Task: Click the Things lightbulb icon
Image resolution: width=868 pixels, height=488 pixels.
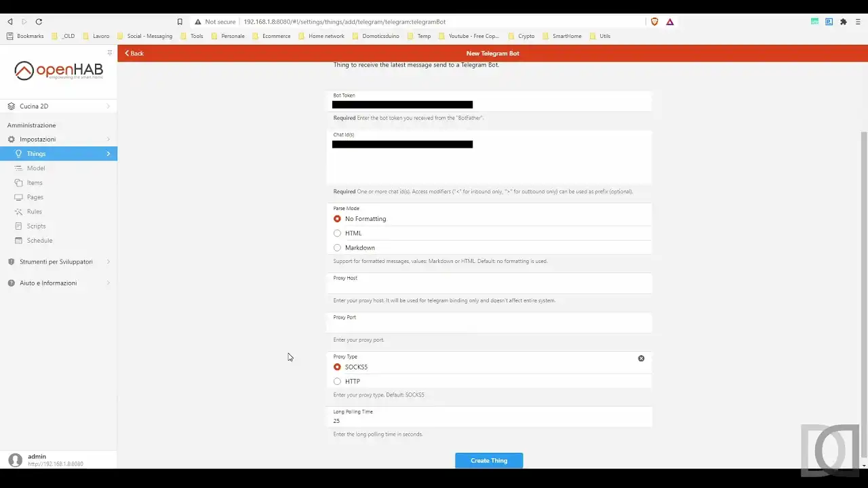Action: point(19,154)
